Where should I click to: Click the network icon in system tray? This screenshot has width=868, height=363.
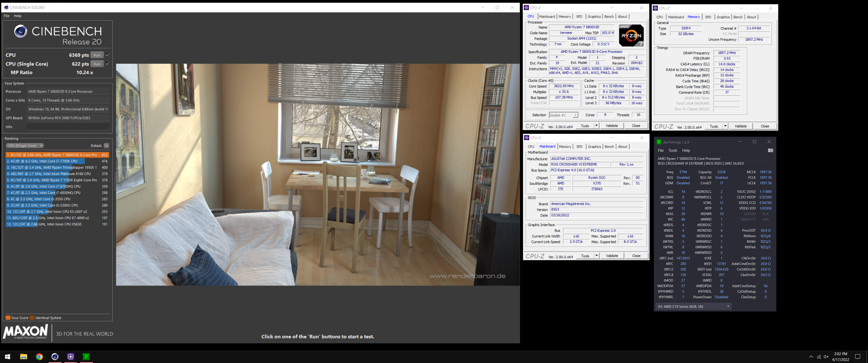coord(819,357)
